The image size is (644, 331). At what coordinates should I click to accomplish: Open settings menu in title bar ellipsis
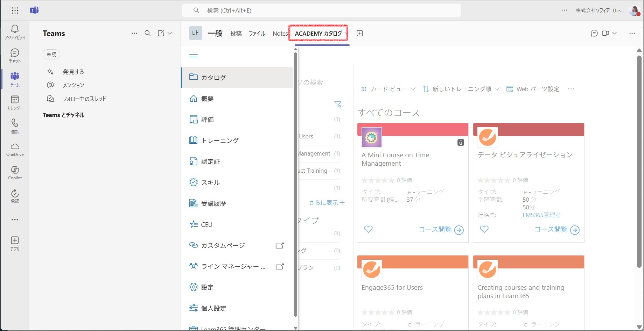pos(564,10)
